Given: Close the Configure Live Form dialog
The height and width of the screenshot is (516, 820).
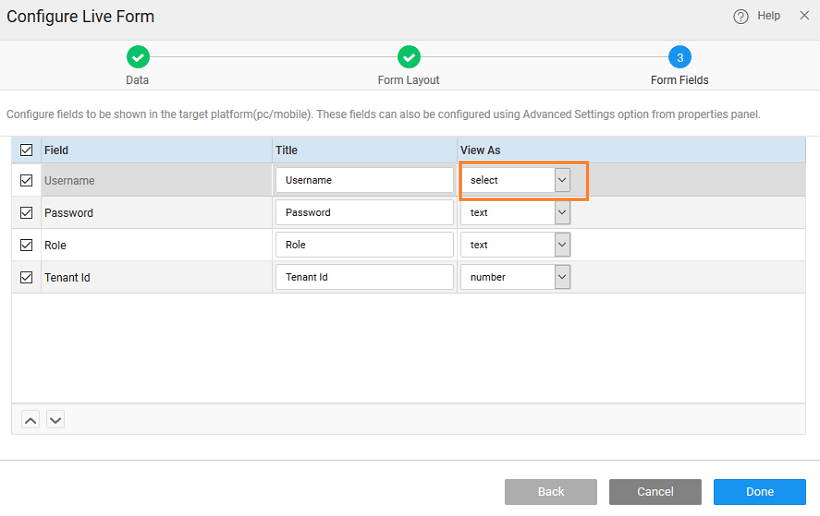Looking at the screenshot, I should [x=804, y=16].
